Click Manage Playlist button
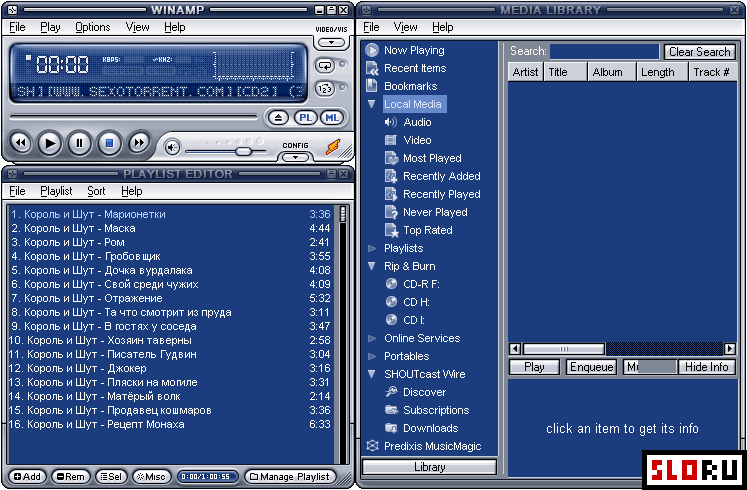The width and height of the screenshot is (747, 490). [290, 477]
